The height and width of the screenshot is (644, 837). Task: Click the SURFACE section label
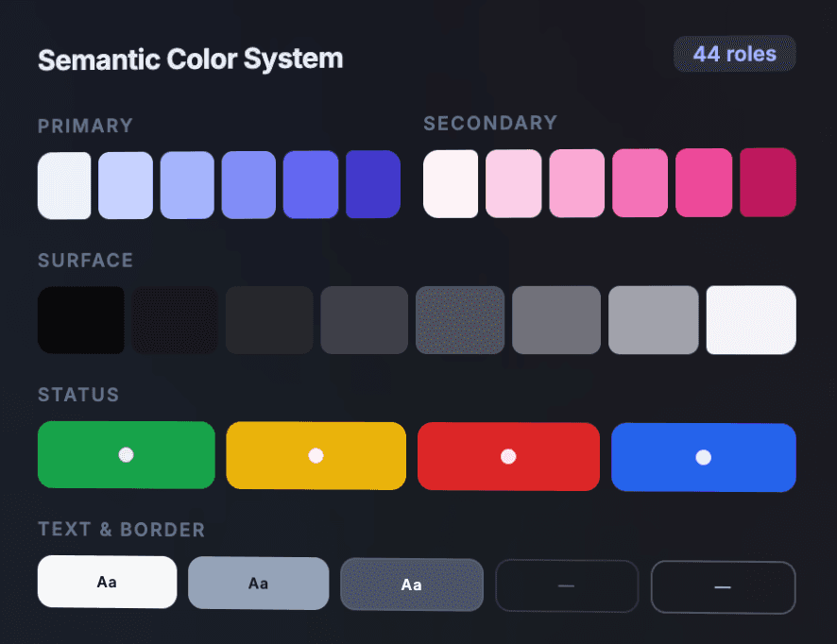85,261
